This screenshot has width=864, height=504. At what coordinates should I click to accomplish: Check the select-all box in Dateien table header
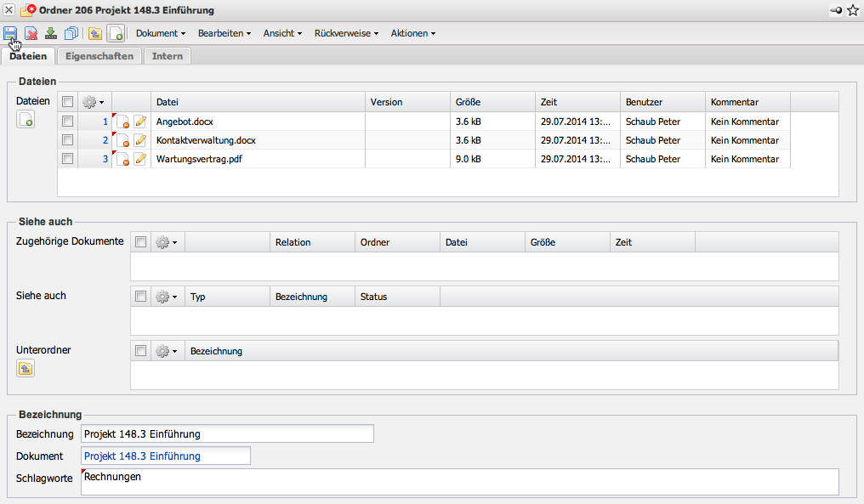point(68,102)
